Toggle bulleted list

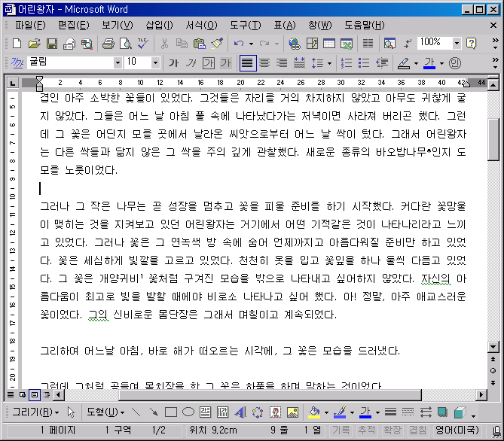point(364,63)
